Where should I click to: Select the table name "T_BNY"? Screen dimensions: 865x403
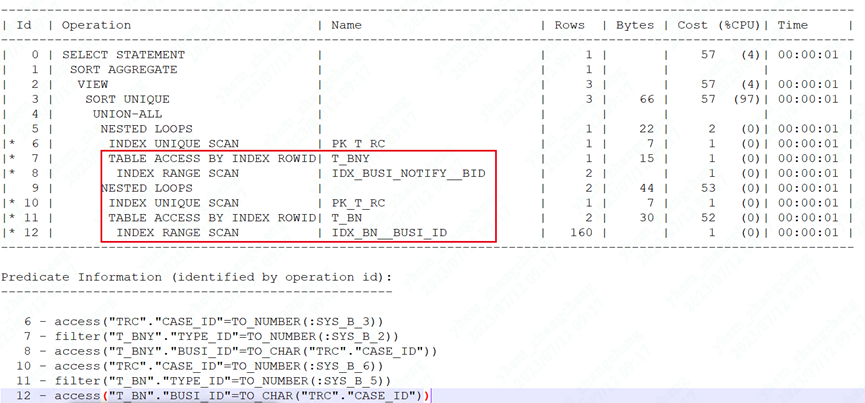tap(350, 159)
